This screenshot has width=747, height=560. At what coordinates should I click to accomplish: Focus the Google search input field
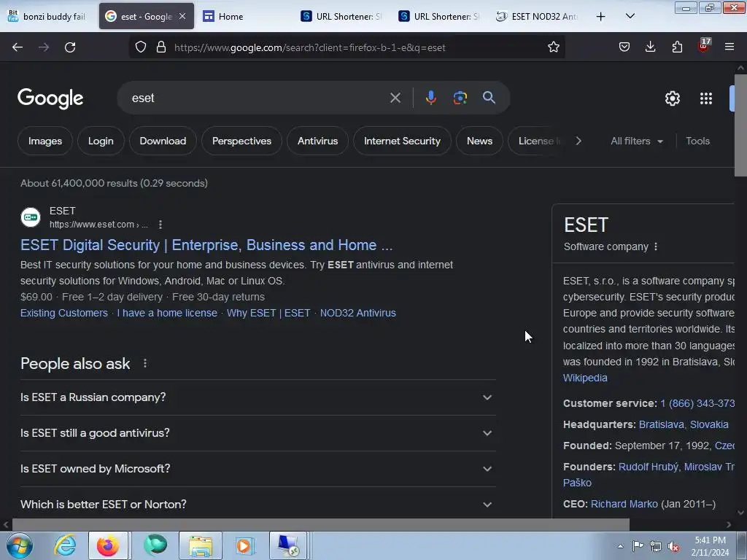click(258, 98)
